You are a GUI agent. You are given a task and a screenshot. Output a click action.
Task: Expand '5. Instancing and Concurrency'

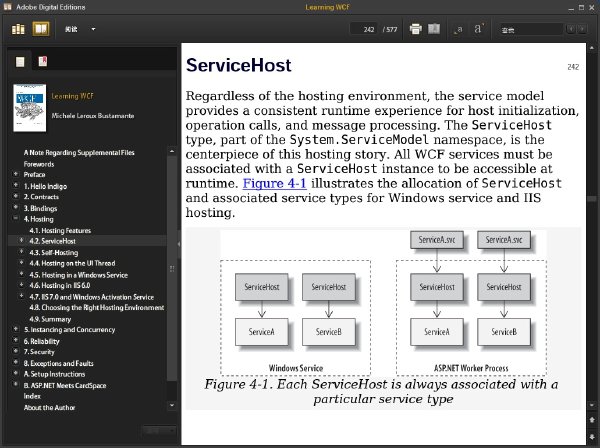pos(16,329)
